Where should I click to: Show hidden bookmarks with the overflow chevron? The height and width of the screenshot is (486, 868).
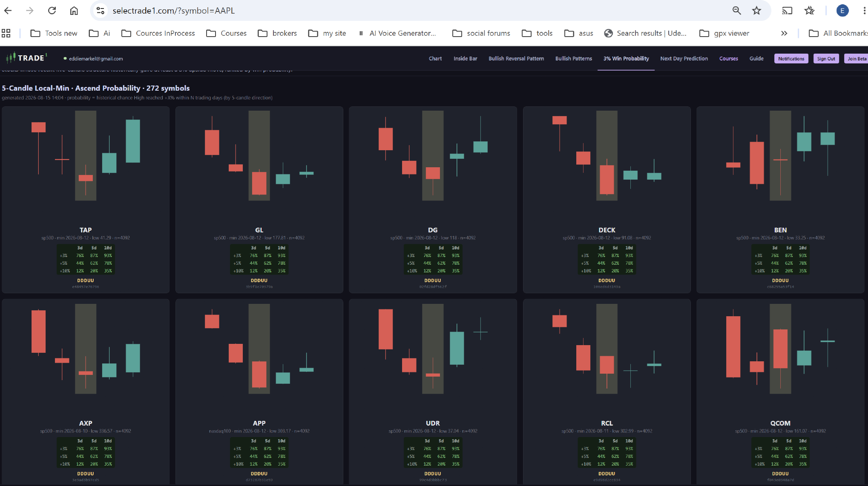pyautogui.click(x=784, y=33)
